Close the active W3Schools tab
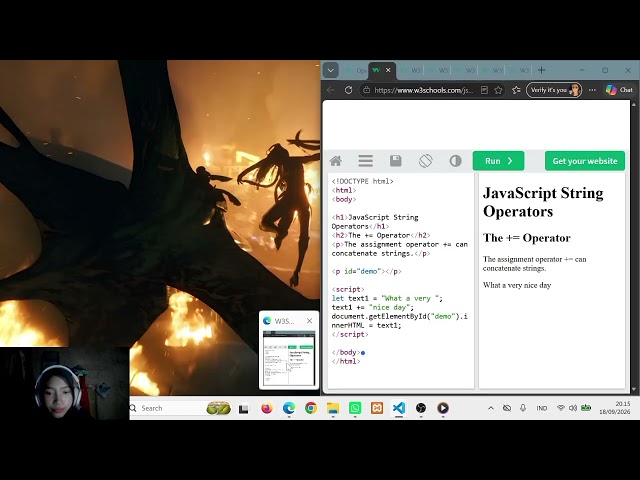The height and width of the screenshot is (480, 640). click(x=388, y=70)
